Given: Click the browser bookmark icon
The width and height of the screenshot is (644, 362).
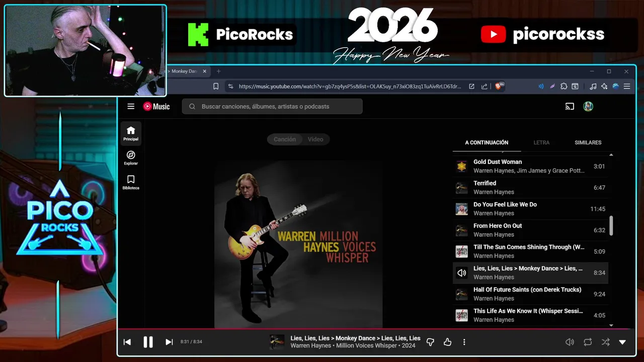Looking at the screenshot, I should (216, 86).
